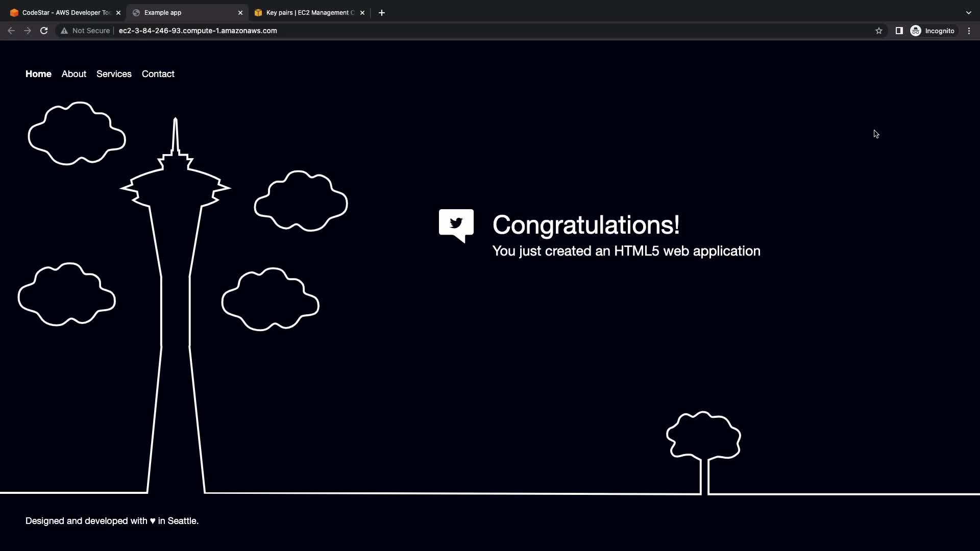Open a new tab with plus icon

[x=382, y=13]
